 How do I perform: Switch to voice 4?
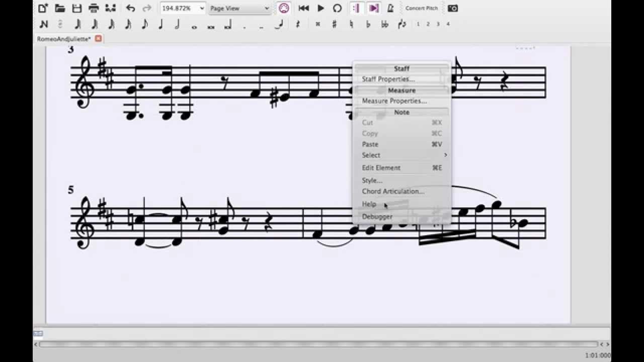(448, 24)
